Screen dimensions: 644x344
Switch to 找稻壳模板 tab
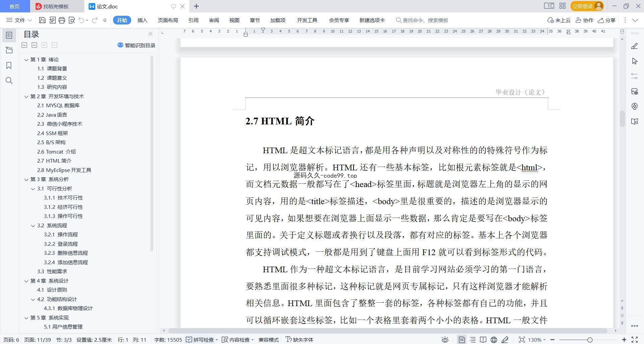56,6
